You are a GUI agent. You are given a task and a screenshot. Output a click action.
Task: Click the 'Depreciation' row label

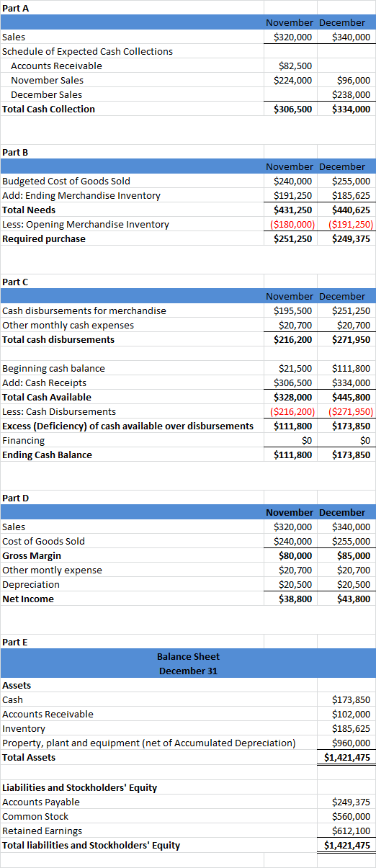[31, 584]
